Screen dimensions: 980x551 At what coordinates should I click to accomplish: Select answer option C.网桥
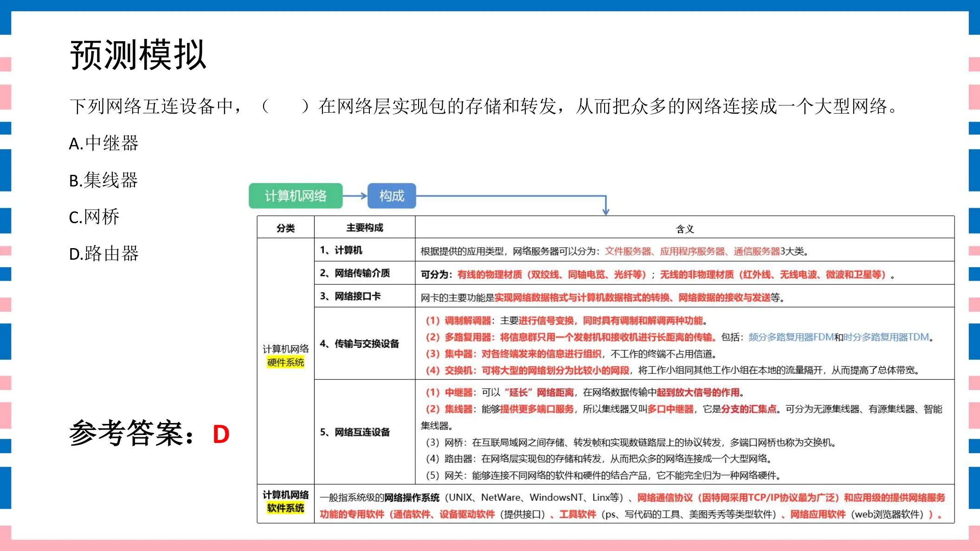94,217
